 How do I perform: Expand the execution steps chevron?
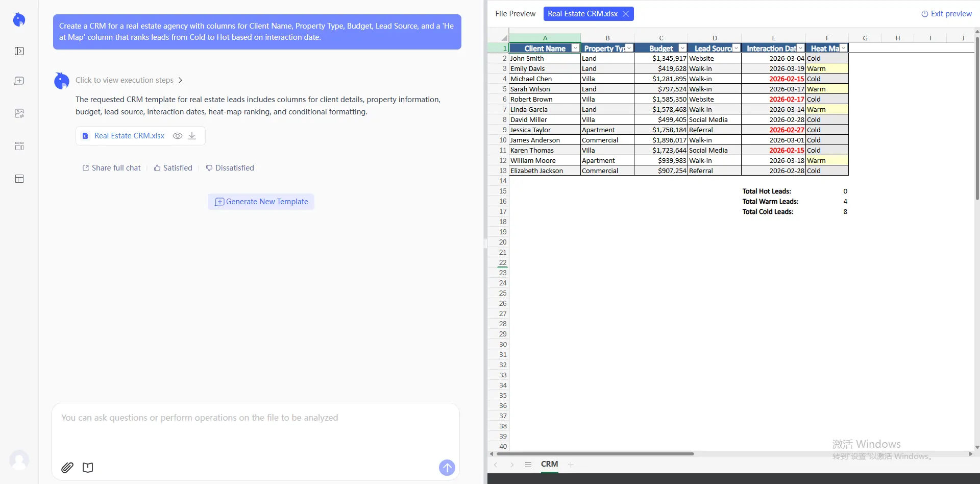(180, 80)
